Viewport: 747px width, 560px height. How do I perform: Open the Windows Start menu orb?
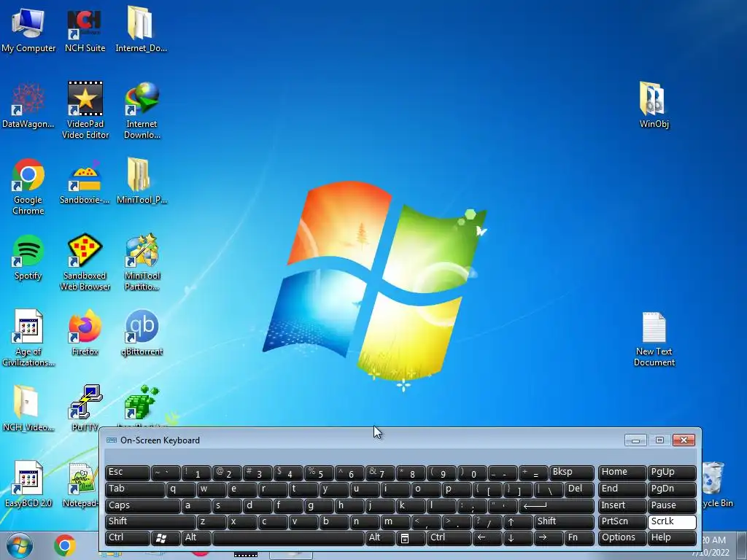pyautogui.click(x=18, y=545)
